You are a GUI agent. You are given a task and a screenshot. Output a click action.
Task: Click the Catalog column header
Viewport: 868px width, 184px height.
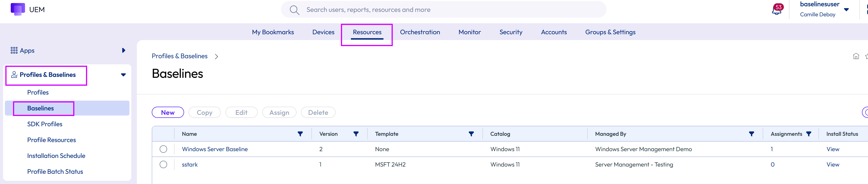coord(500,134)
